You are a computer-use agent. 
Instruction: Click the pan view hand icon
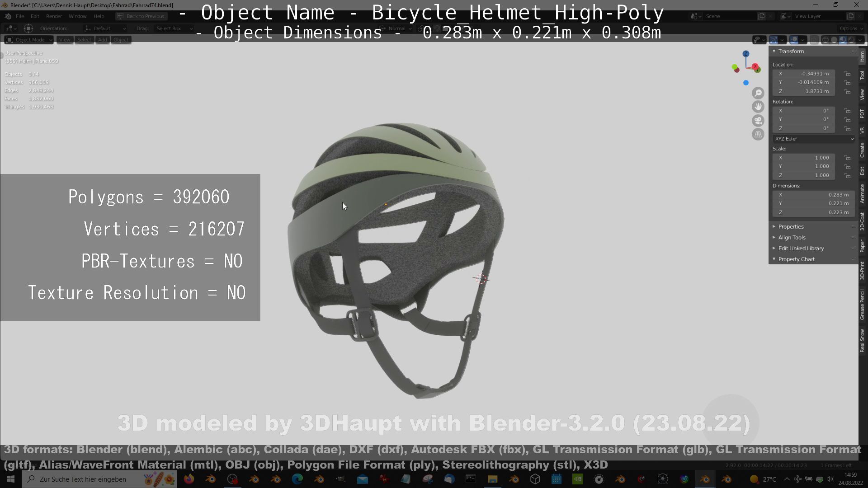coord(758,107)
